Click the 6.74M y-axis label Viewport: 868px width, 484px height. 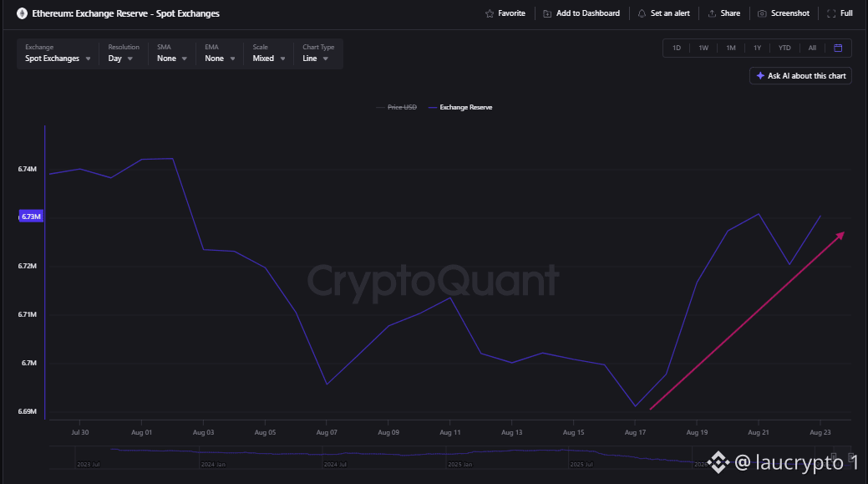point(27,169)
